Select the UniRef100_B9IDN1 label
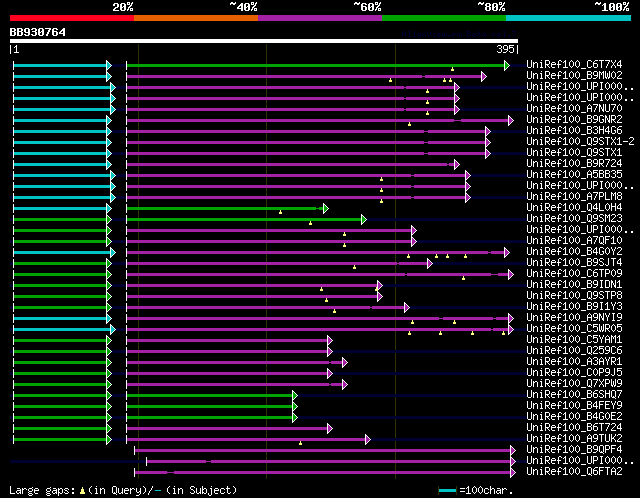The image size is (640, 498). coord(574,285)
